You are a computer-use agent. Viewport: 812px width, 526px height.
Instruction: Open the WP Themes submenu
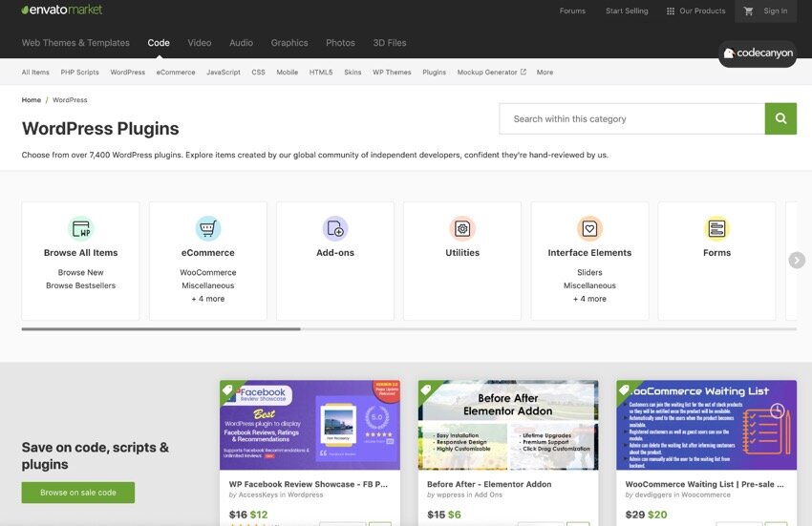click(392, 72)
